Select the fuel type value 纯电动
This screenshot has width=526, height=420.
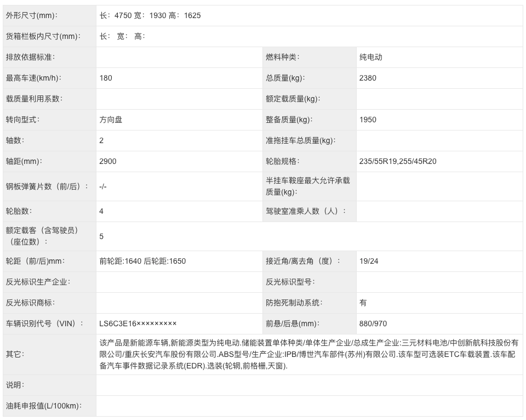coord(370,57)
